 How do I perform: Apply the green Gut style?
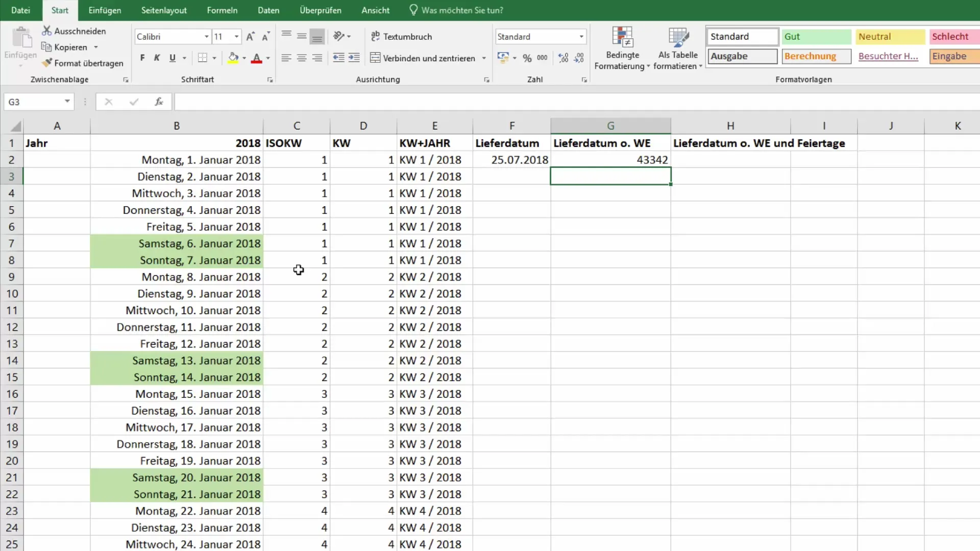[817, 36]
